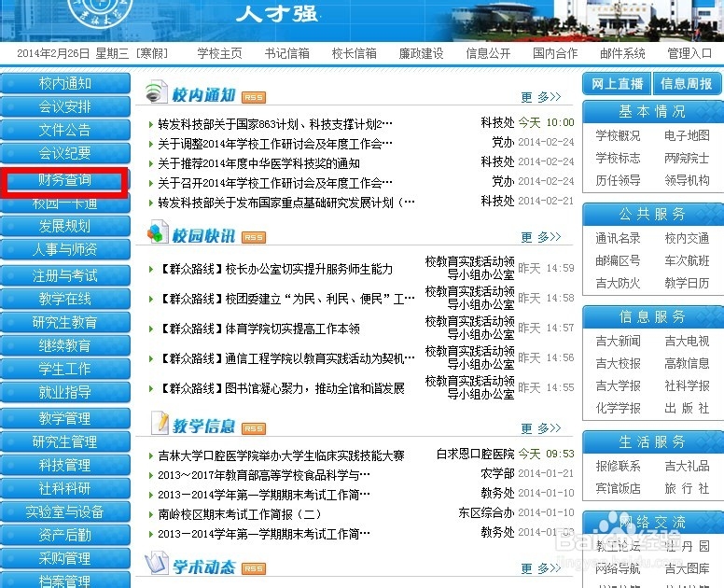The height and width of the screenshot is (588, 724).
Task: Open 吉大礼品 link
Action: pyautogui.click(x=687, y=466)
